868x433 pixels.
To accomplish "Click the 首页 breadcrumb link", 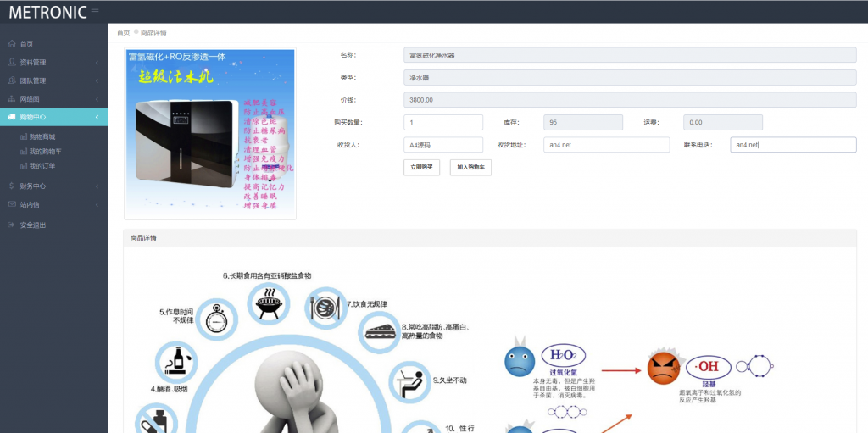I will tap(123, 32).
